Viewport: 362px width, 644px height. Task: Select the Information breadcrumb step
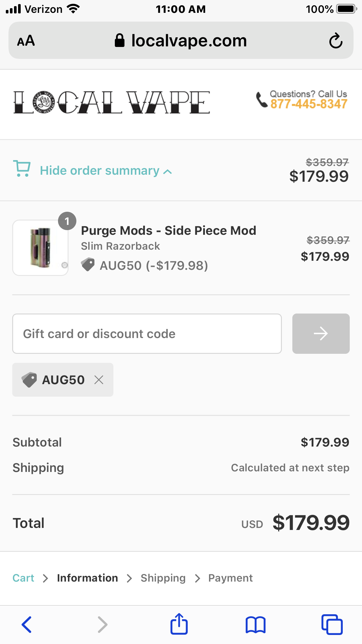coord(87,578)
